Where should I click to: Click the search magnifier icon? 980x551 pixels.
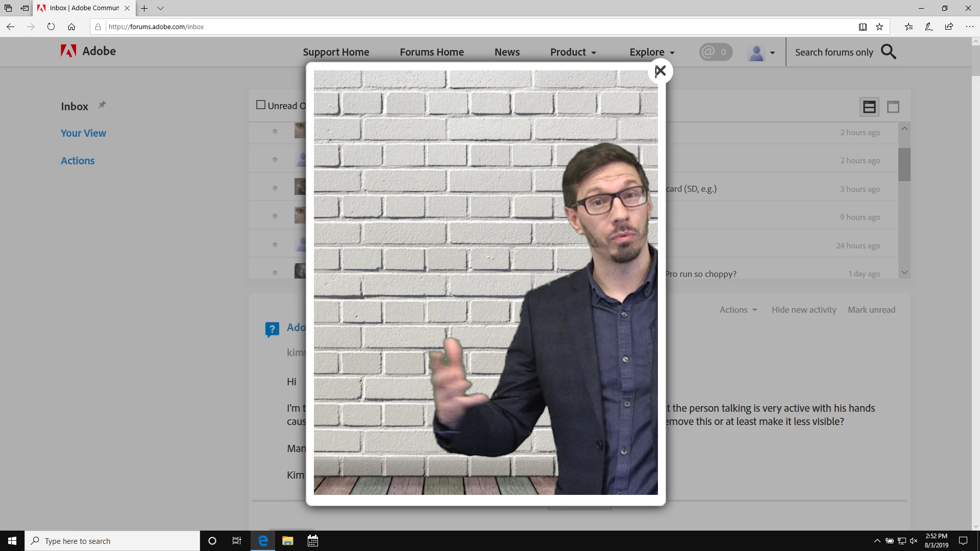(889, 52)
